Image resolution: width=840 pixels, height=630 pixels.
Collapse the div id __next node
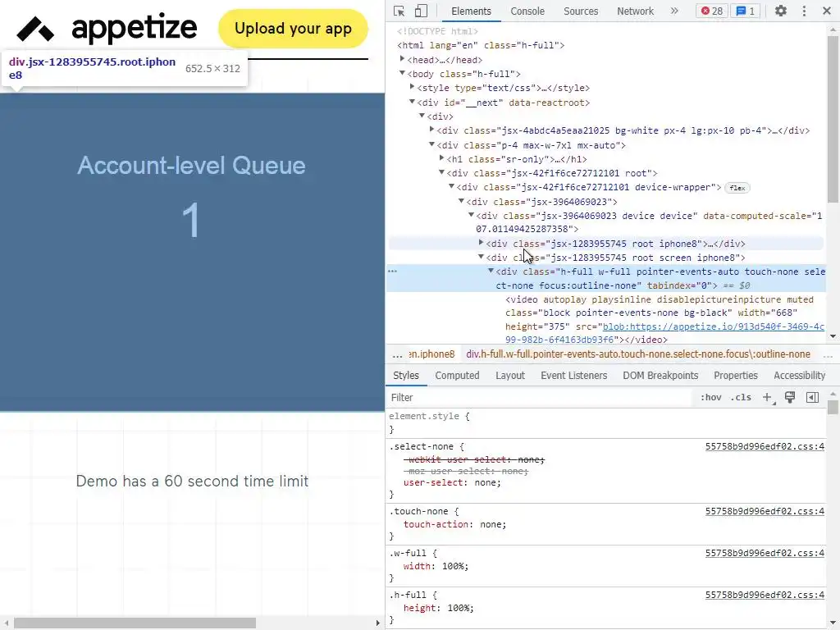pos(412,102)
